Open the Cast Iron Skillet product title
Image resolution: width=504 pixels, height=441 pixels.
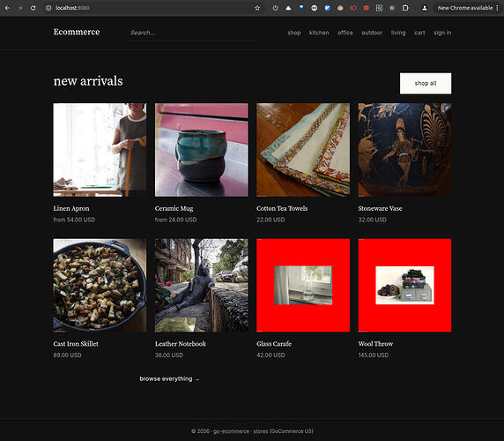point(76,344)
